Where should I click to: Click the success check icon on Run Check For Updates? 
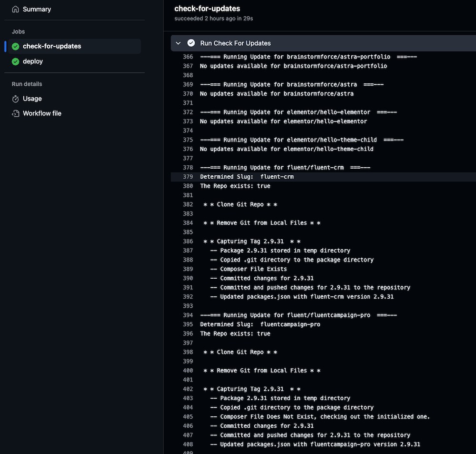tap(191, 43)
